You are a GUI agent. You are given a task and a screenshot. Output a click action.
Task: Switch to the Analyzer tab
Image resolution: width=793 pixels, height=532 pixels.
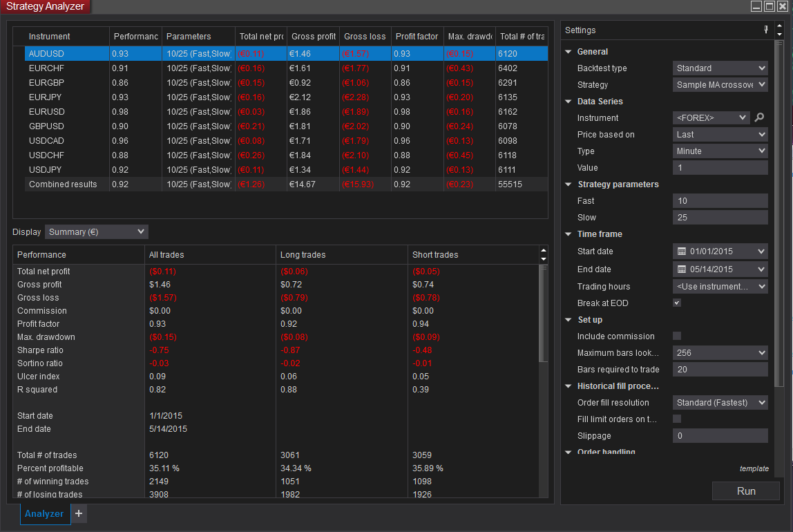[44, 513]
